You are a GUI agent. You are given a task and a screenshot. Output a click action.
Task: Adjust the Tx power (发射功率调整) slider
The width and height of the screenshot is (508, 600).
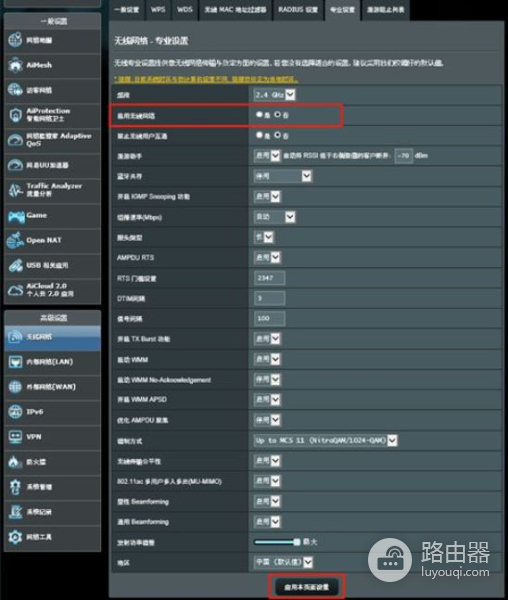click(277, 542)
